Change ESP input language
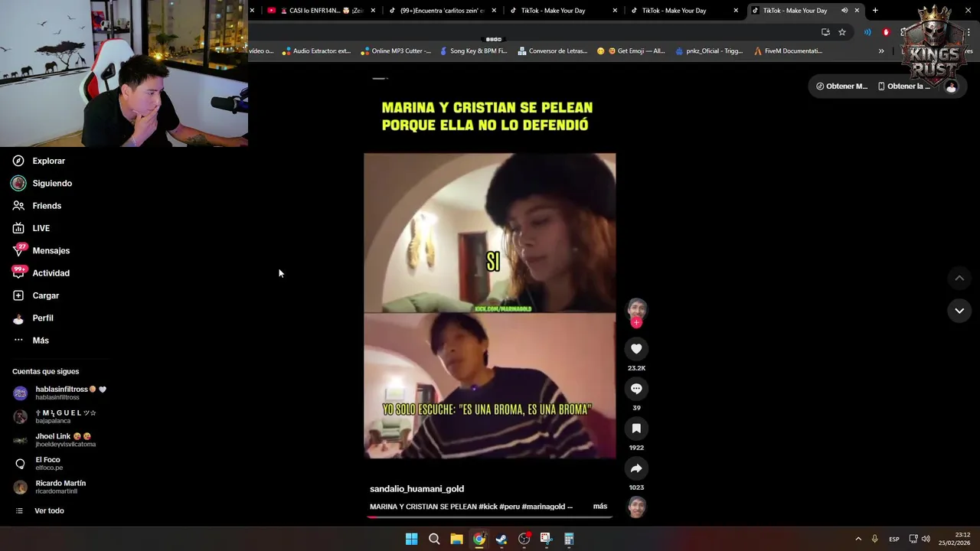The image size is (980, 551). tap(894, 539)
